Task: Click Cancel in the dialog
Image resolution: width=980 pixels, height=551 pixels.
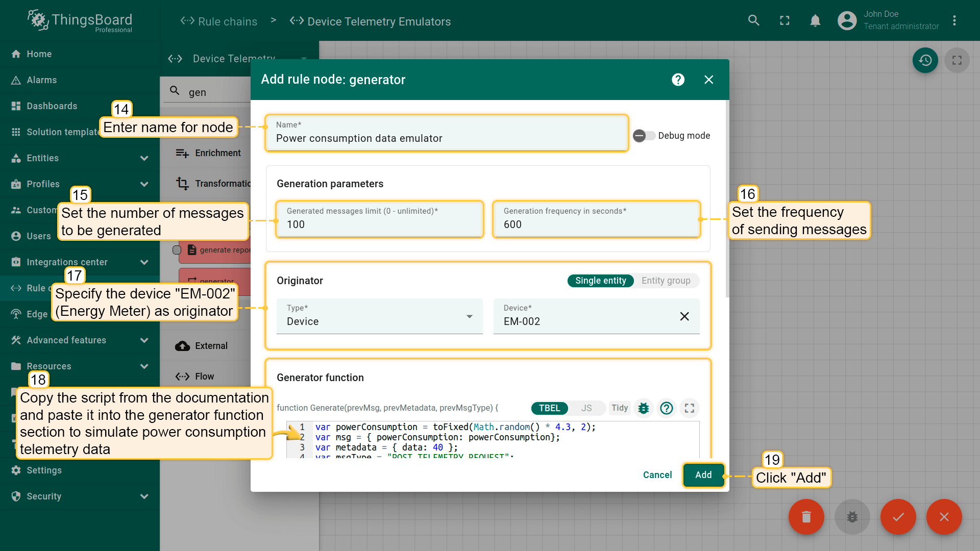Action: coord(657,475)
